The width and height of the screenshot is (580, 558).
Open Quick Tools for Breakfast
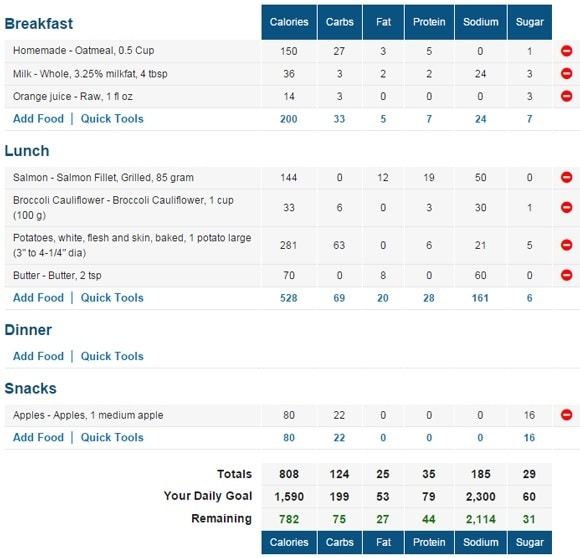coord(112,119)
